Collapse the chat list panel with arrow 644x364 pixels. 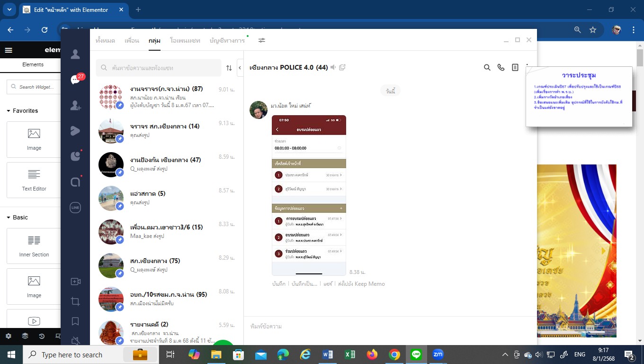pos(240,68)
